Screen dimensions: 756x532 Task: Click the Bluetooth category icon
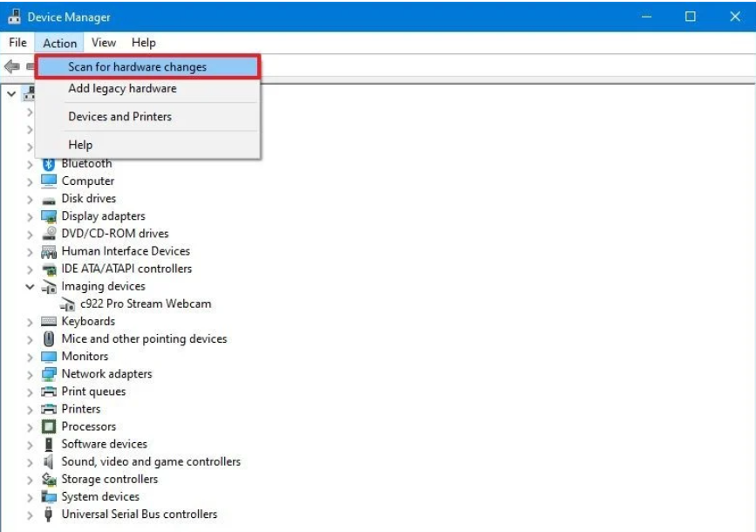(x=49, y=164)
